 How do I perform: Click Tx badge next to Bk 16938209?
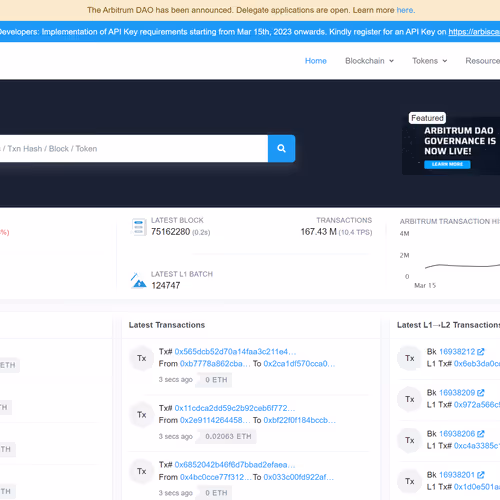pyautogui.click(x=410, y=399)
